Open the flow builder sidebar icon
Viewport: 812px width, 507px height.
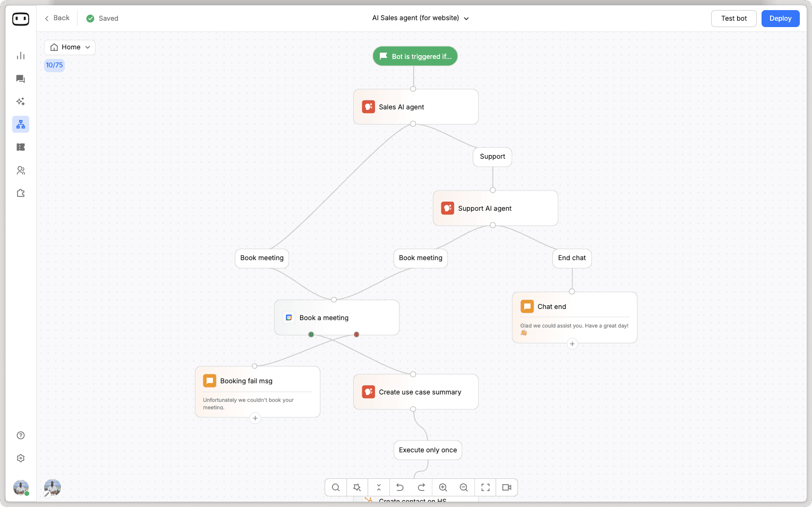(x=21, y=124)
